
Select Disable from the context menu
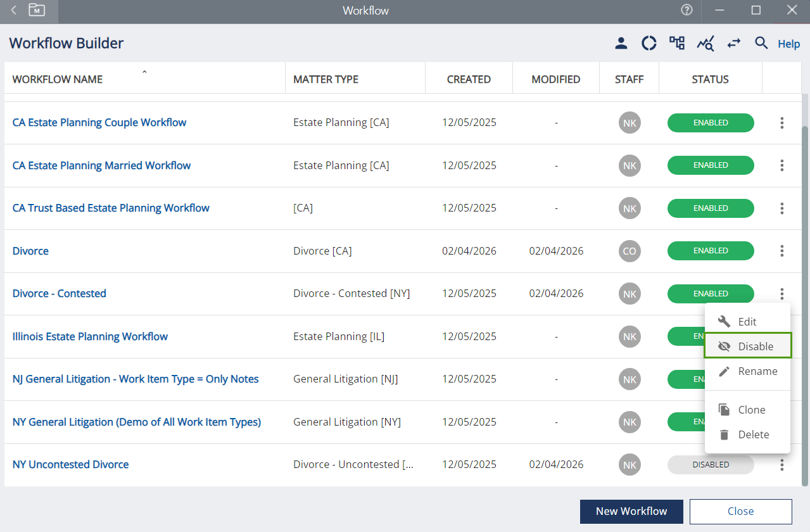(x=748, y=346)
